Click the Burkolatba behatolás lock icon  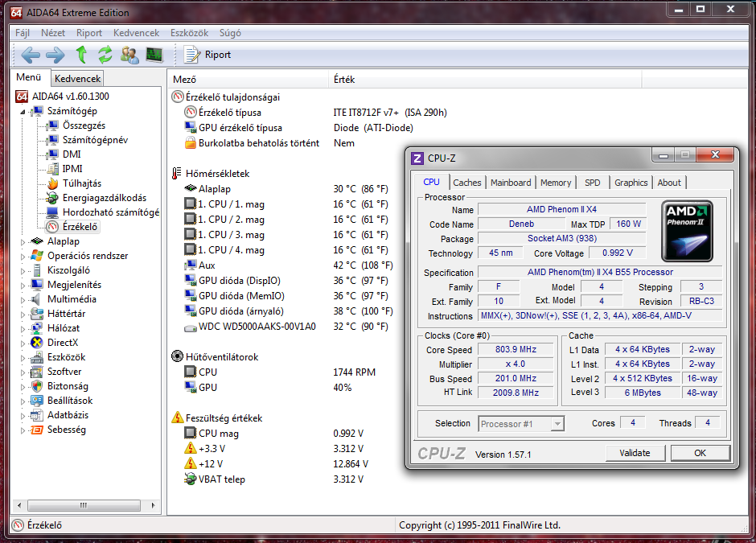[x=191, y=142]
